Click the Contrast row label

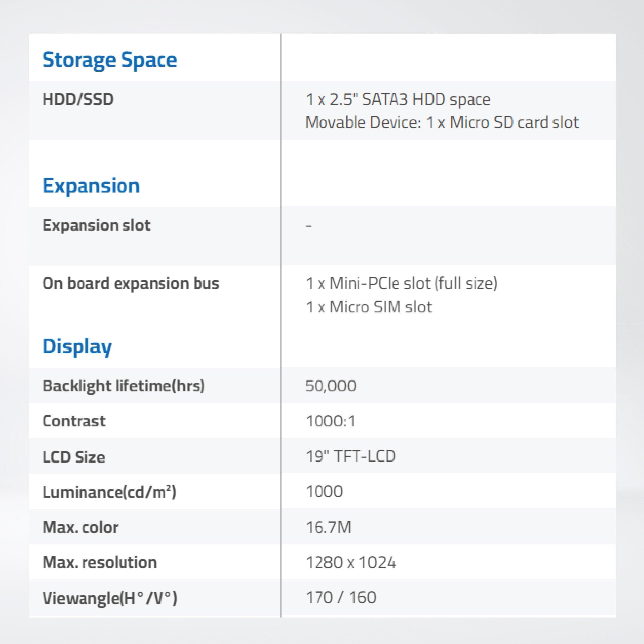(74, 421)
